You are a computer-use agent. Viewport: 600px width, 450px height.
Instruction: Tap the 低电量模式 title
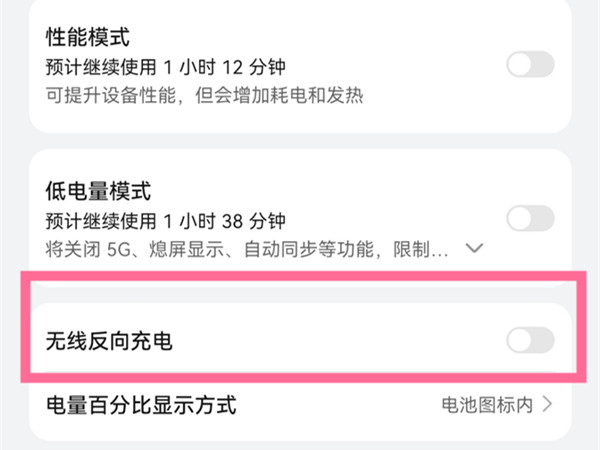point(98,190)
